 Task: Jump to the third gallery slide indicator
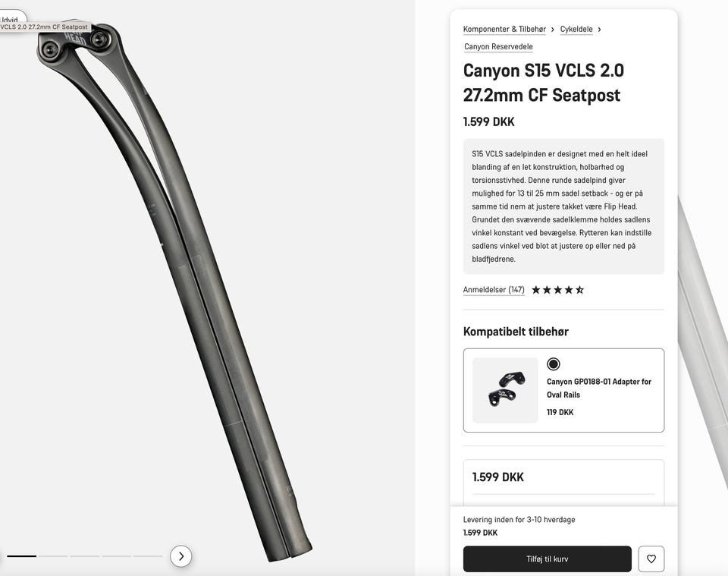click(85, 556)
